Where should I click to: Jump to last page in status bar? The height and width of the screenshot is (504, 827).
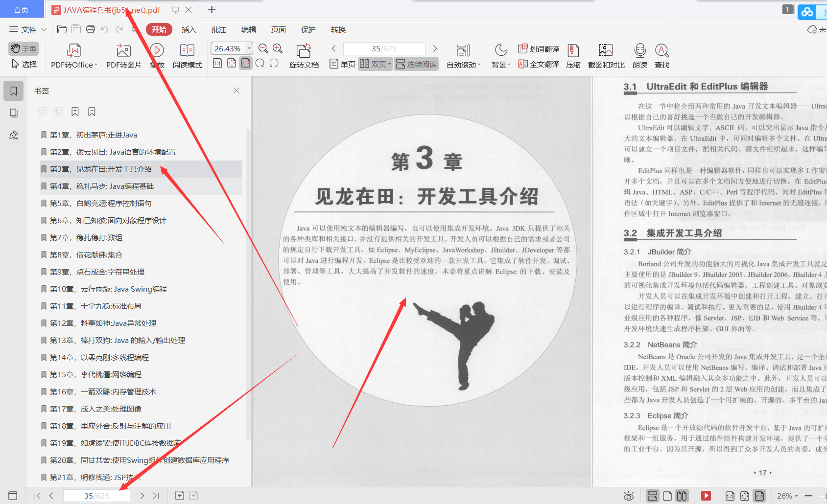click(156, 496)
